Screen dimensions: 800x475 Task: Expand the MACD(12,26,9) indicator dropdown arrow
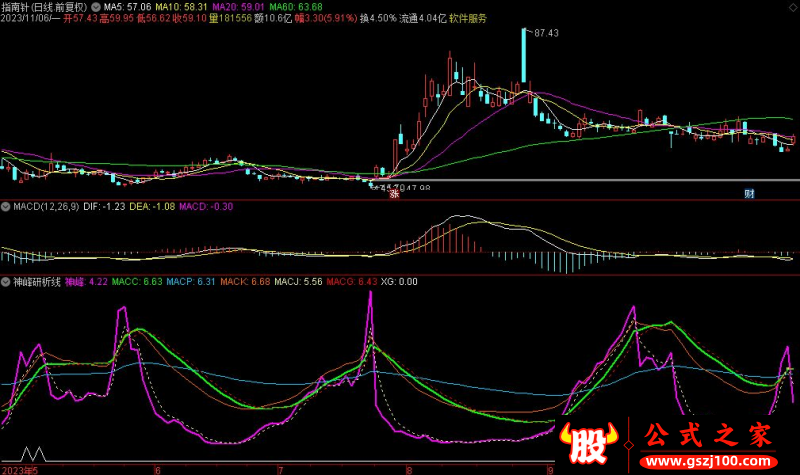[5, 207]
